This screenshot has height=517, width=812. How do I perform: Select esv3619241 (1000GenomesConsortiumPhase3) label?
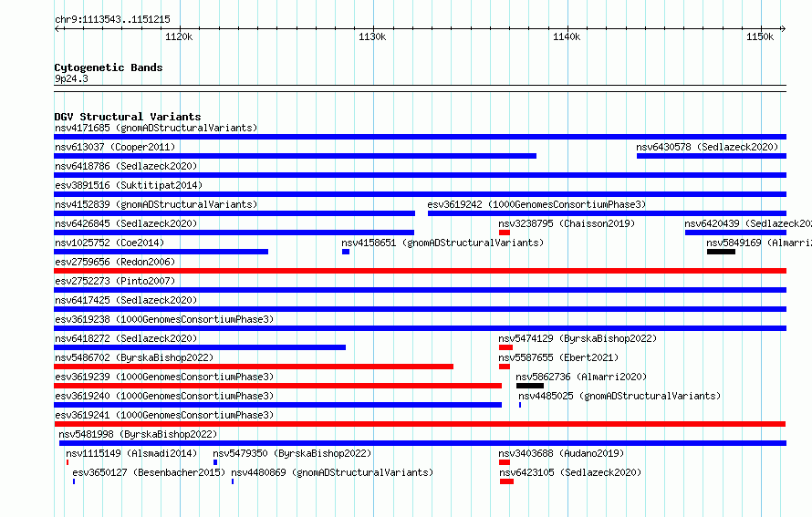tap(164, 415)
